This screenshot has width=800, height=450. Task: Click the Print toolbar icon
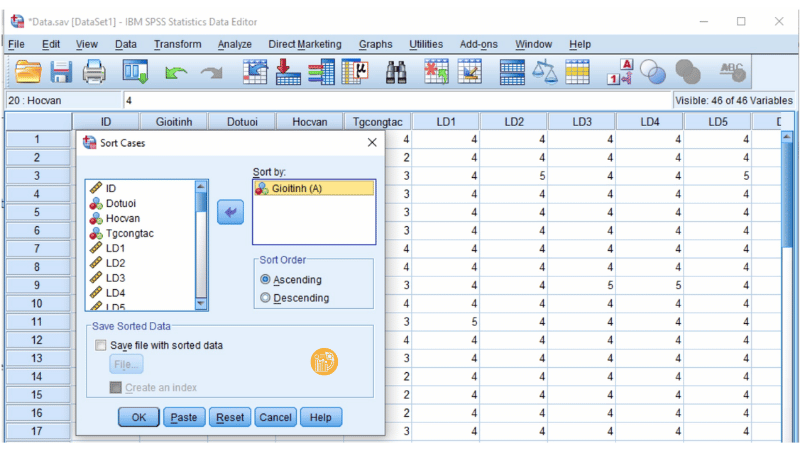pyautogui.click(x=94, y=72)
